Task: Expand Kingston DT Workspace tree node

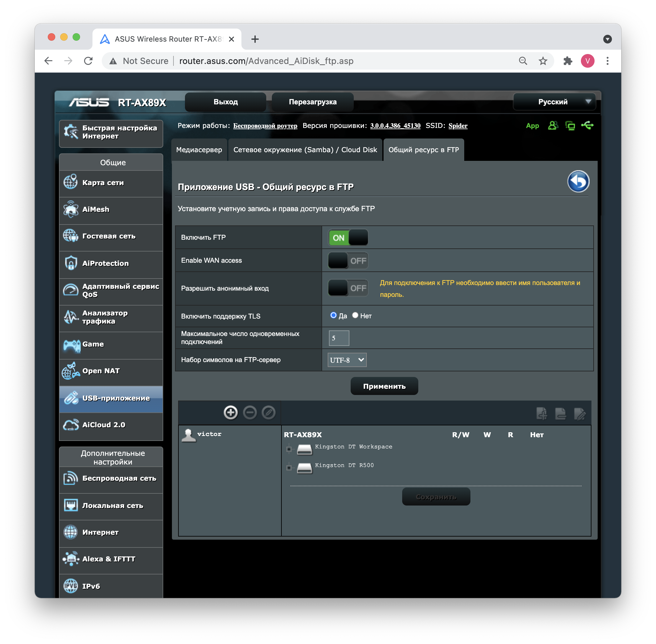Action: [289, 449]
